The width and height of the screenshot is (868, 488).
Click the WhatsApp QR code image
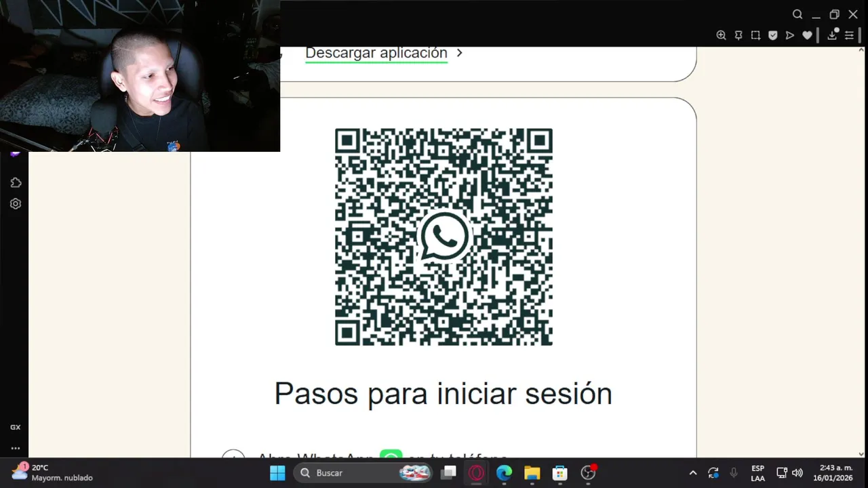[443, 237]
